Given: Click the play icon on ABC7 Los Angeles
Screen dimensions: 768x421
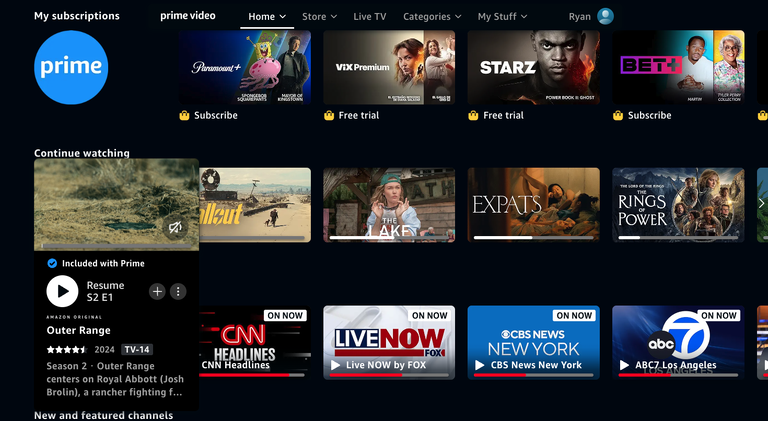Looking at the screenshot, I should [624, 365].
